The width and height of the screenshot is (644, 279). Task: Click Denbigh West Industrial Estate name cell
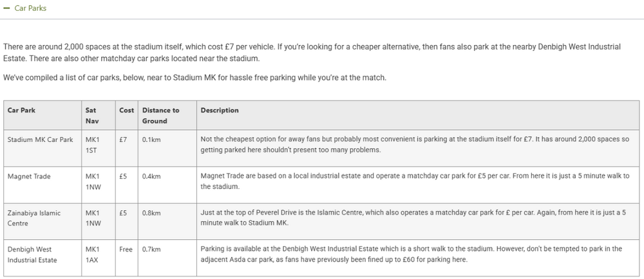tap(32, 255)
